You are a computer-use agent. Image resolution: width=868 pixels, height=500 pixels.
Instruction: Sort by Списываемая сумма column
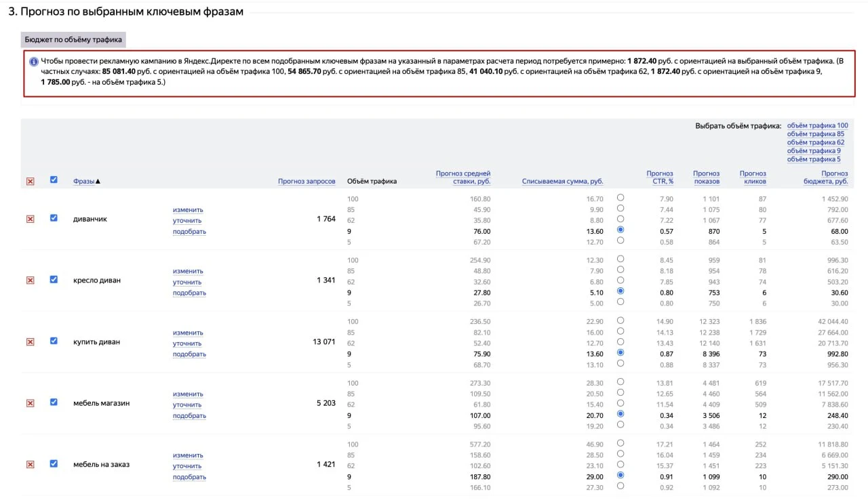[x=563, y=181]
